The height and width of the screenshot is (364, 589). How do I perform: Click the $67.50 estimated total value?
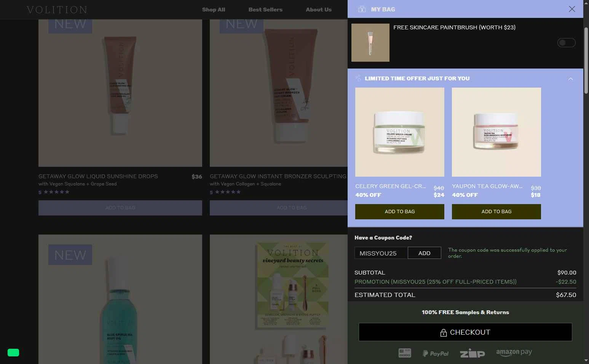point(566,295)
